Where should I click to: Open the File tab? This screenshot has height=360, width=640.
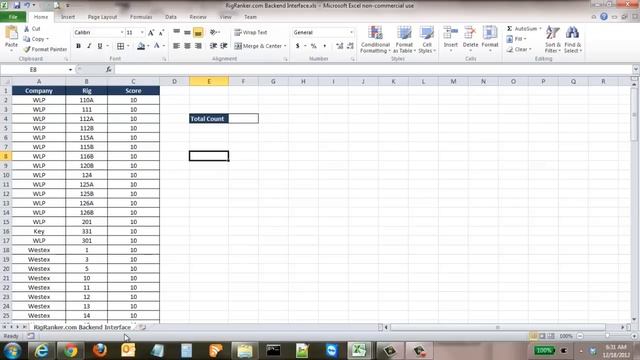13,17
